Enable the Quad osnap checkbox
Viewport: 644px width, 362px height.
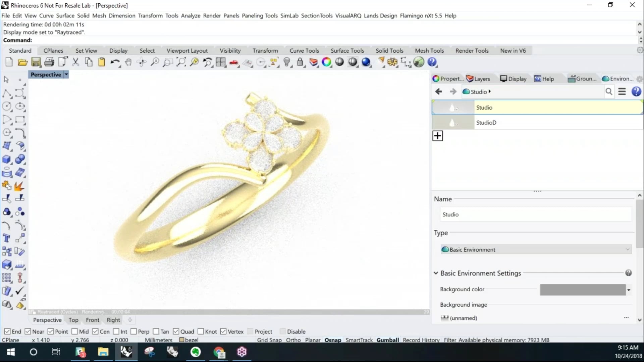[x=177, y=331]
